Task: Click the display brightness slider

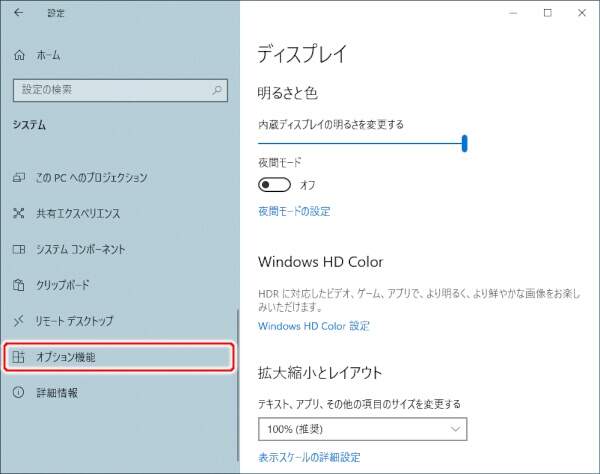Action: click(x=362, y=143)
